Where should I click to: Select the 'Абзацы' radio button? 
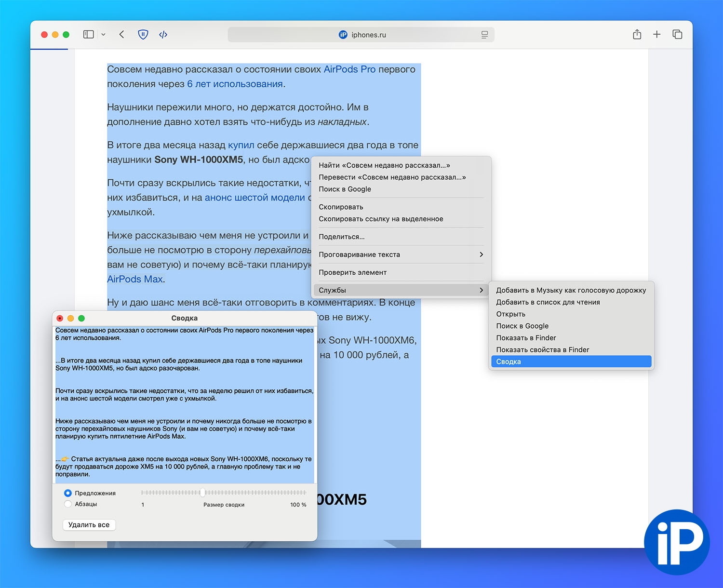coord(67,504)
